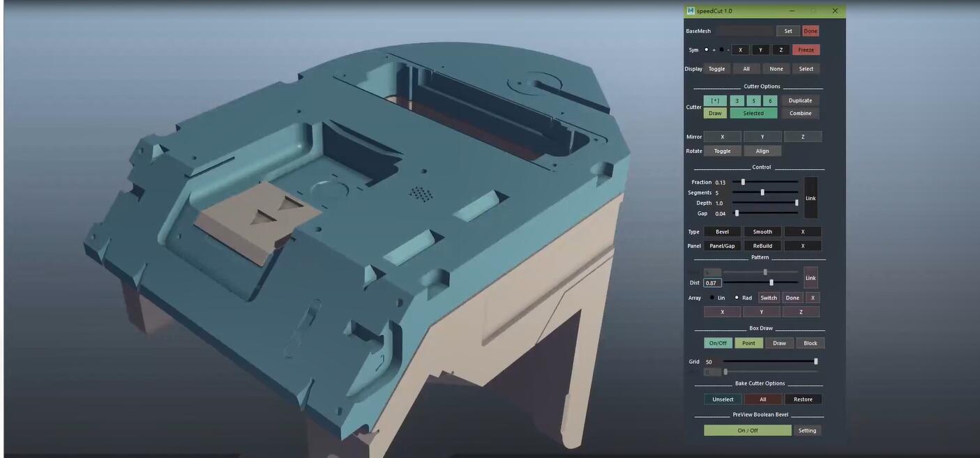Click the Gap slider handle
The height and width of the screenshot is (458, 980).
point(737,213)
